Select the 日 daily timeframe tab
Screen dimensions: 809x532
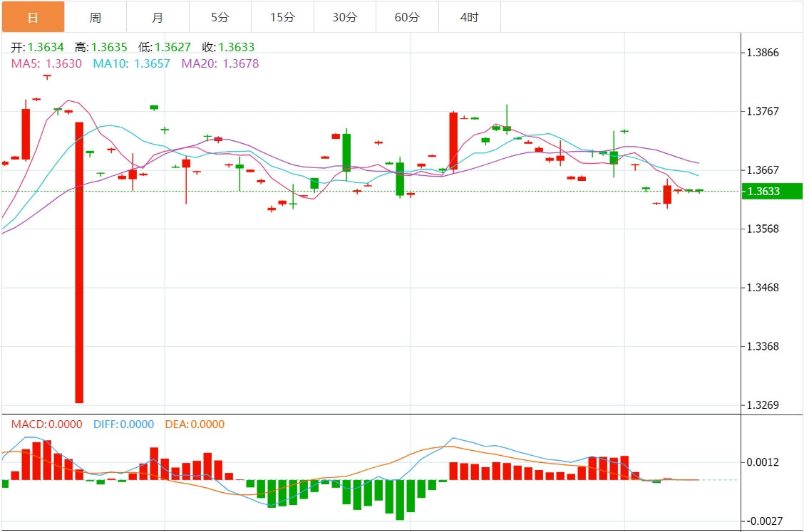coord(33,17)
